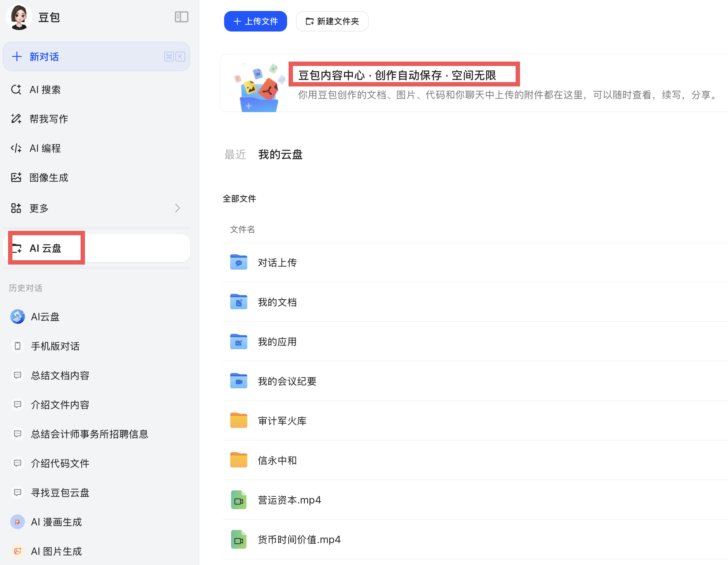Click the chat icon beside 寻找豆包云盘

(18, 492)
